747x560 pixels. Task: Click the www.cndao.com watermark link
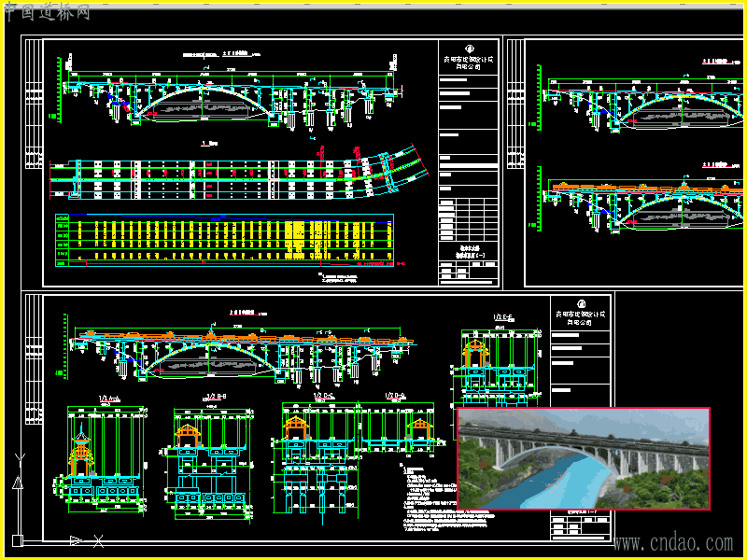(x=673, y=543)
